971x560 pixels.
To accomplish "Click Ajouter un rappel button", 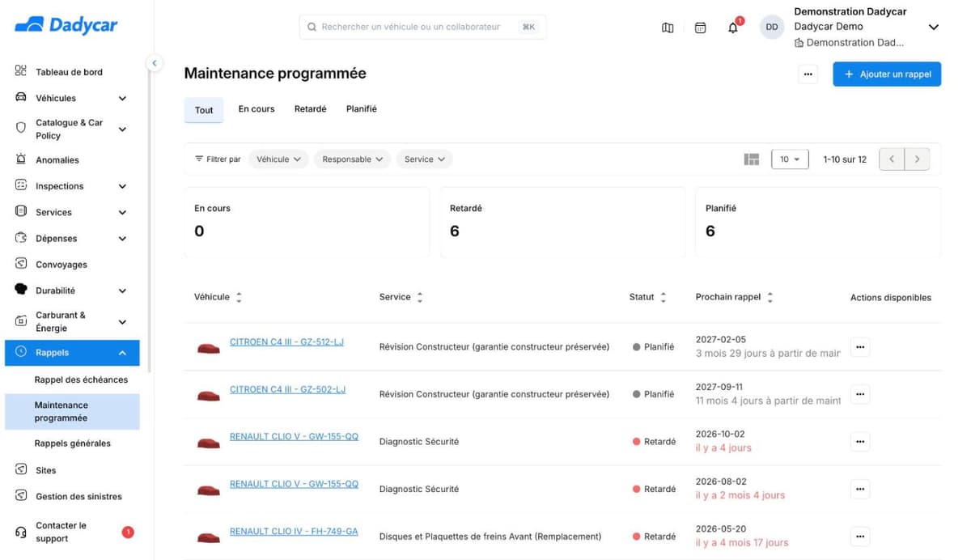I will tap(887, 74).
